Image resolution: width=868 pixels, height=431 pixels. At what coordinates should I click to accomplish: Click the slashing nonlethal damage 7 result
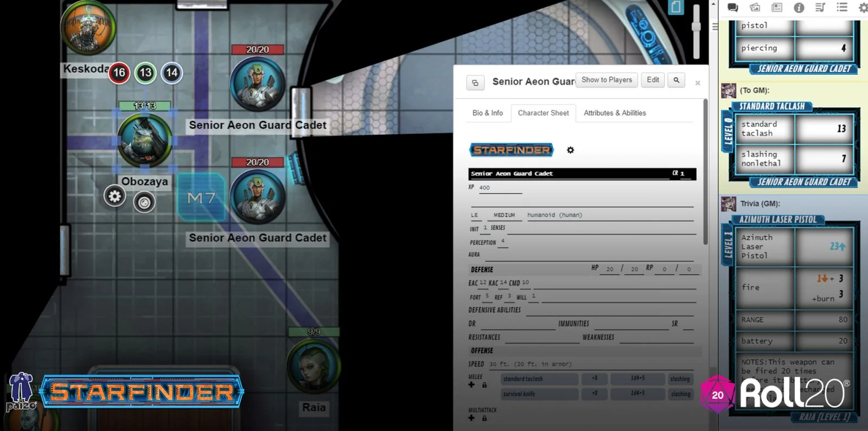[844, 159]
